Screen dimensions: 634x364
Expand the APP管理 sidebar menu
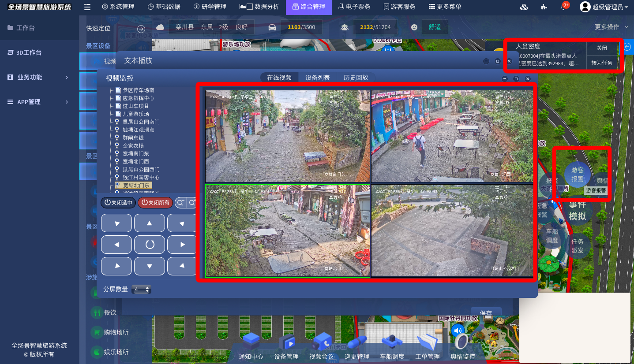coord(39,102)
